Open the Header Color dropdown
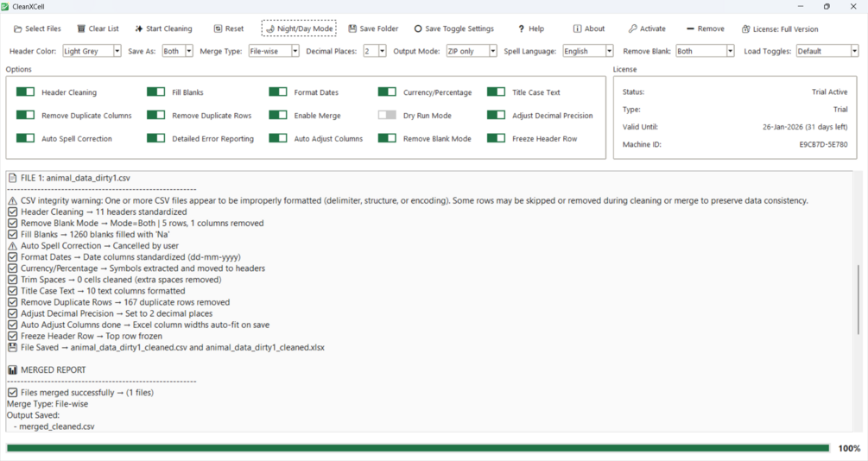 [92, 51]
